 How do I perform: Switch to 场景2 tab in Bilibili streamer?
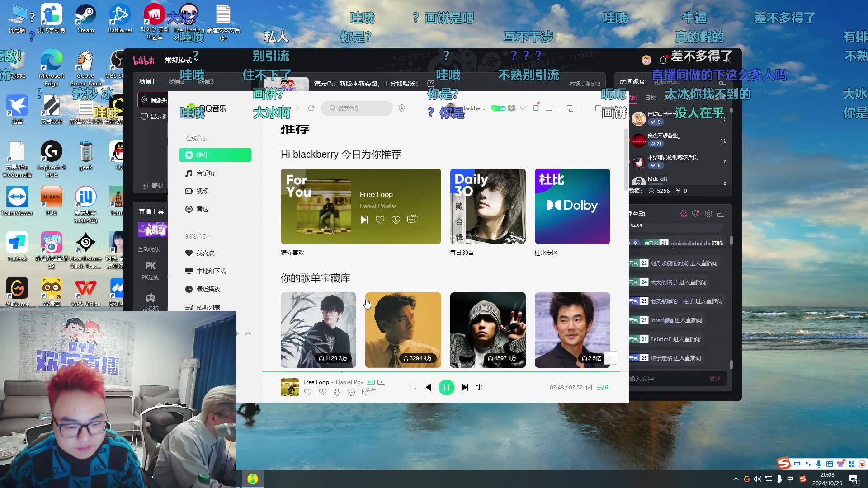(x=176, y=81)
